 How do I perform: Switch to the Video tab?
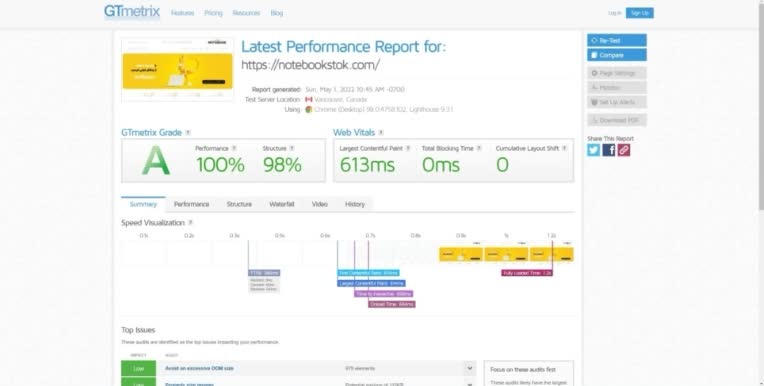point(320,204)
